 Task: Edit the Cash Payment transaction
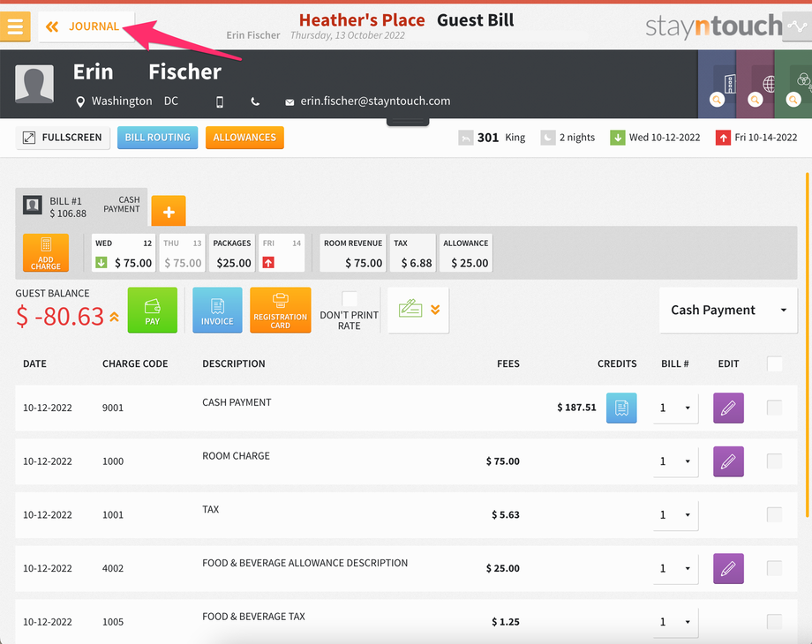729,408
